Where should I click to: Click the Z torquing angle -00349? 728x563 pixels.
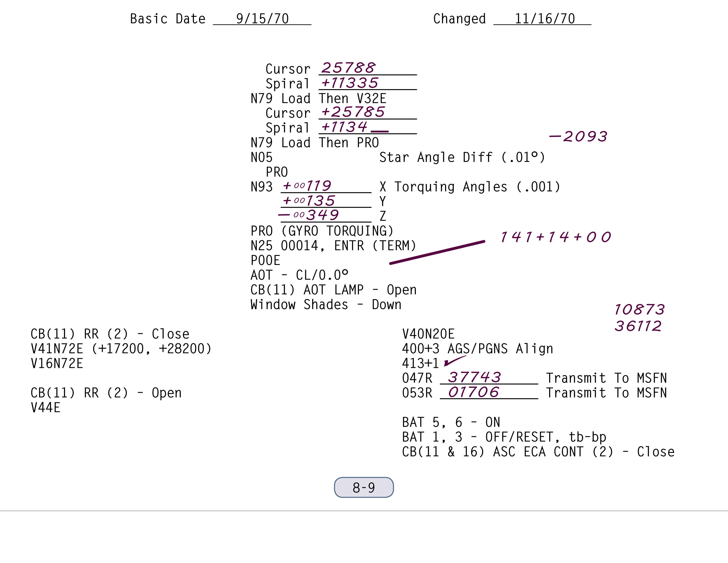point(309,215)
